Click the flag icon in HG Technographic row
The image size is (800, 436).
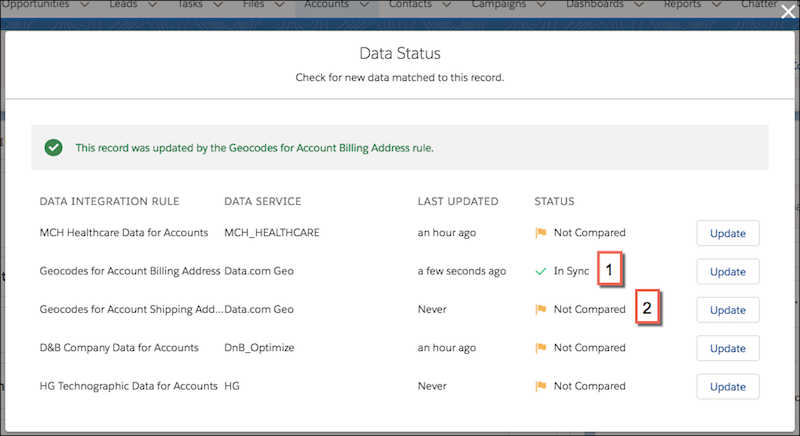tap(541, 387)
